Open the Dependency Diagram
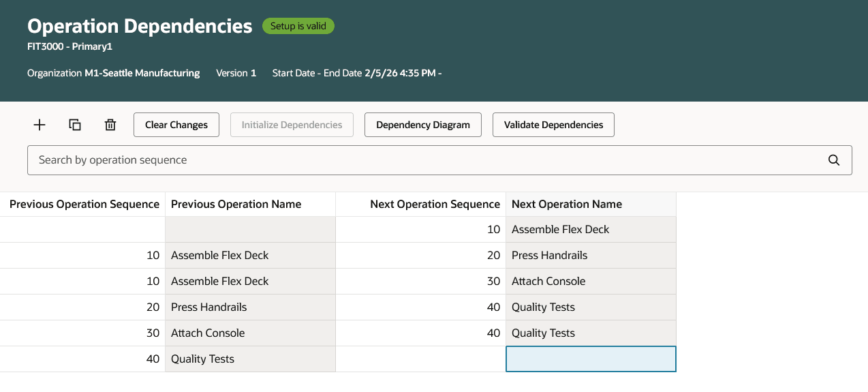Image resolution: width=868 pixels, height=392 pixels. tap(423, 125)
